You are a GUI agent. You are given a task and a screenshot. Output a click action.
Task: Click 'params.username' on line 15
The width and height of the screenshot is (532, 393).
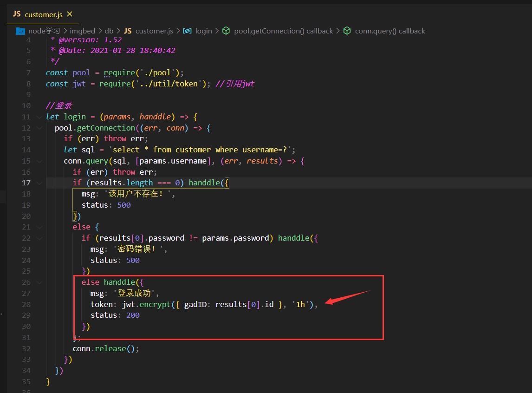click(173, 161)
